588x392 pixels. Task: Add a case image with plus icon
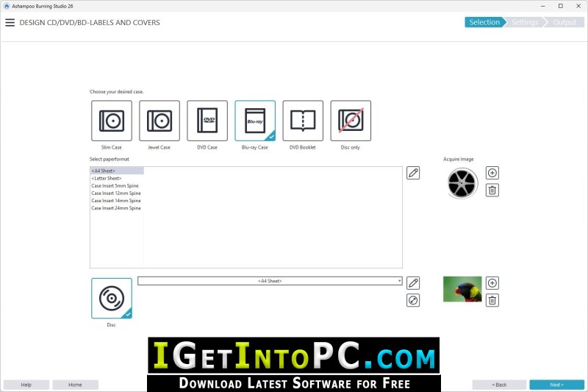(x=492, y=173)
